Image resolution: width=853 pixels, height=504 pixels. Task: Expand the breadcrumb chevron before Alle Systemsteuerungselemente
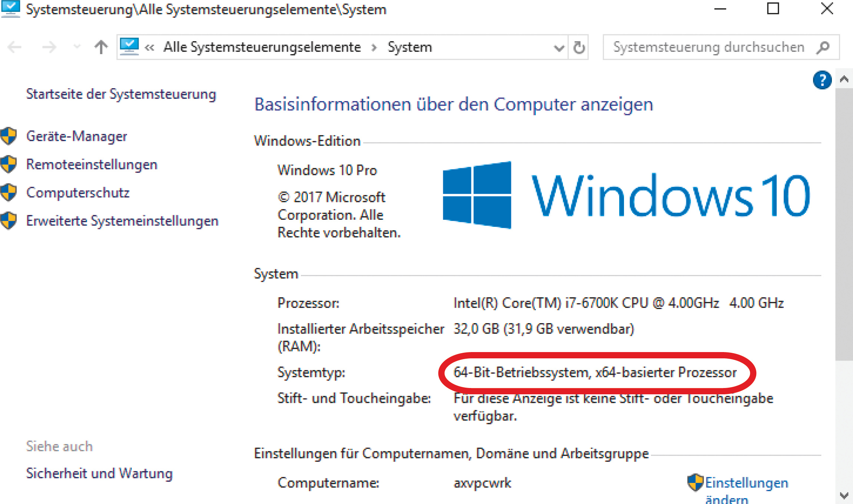pos(149,48)
